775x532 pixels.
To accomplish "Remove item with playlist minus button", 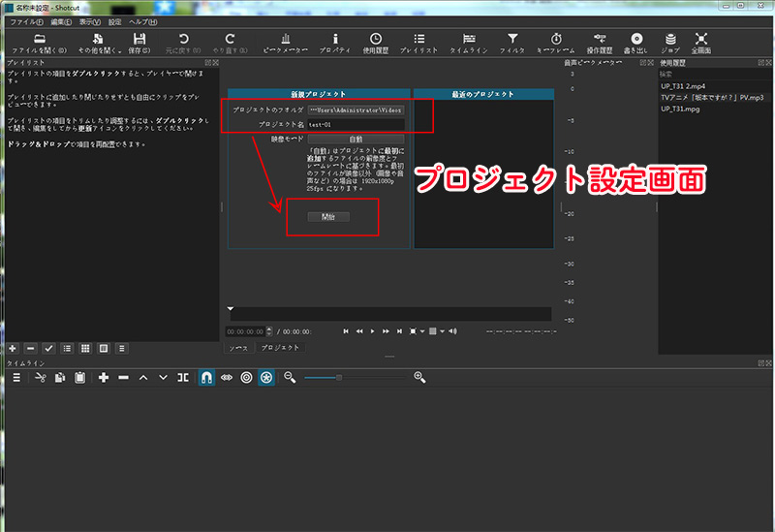I will pyautogui.click(x=31, y=349).
